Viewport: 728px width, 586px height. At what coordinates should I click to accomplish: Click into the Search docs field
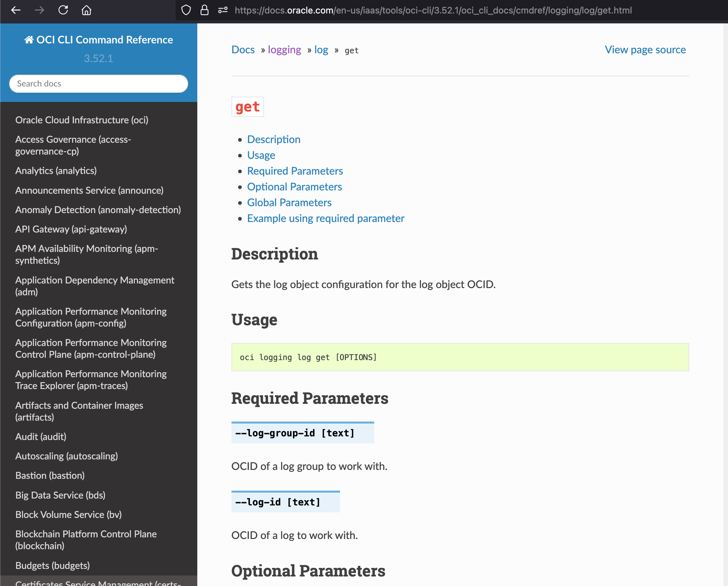(99, 84)
